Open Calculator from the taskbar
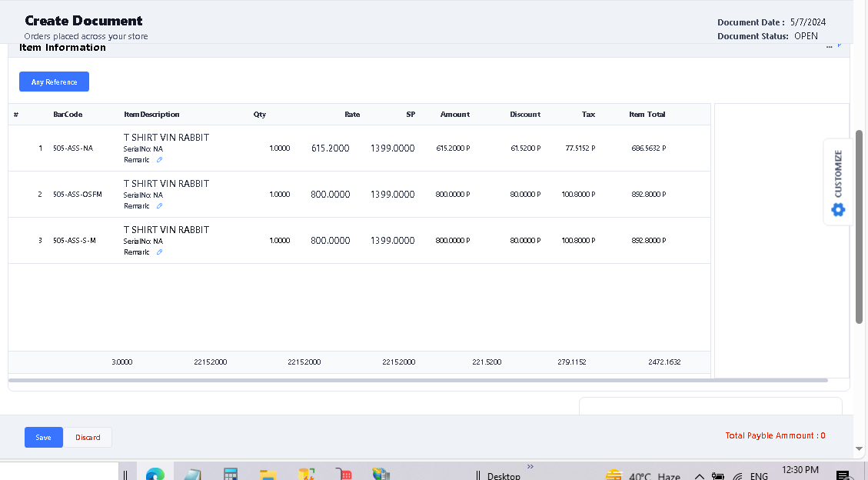Viewport: 868px width, 480px height. click(x=231, y=475)
